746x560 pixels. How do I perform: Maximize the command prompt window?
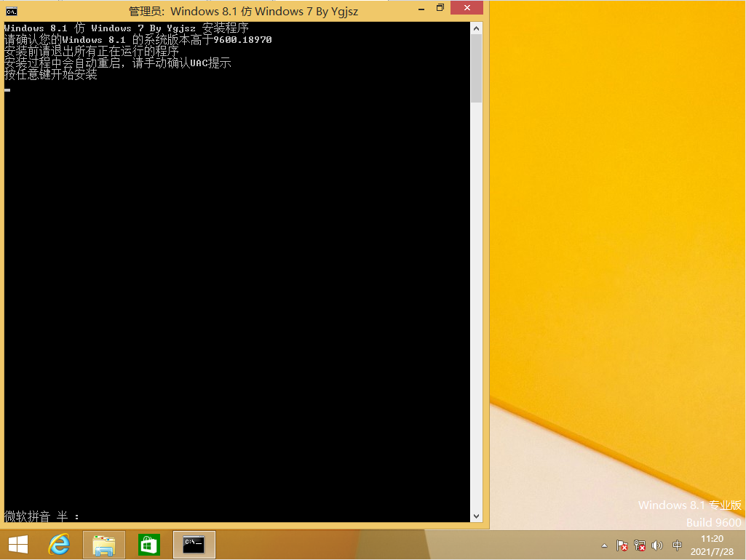tap(440, 7)
